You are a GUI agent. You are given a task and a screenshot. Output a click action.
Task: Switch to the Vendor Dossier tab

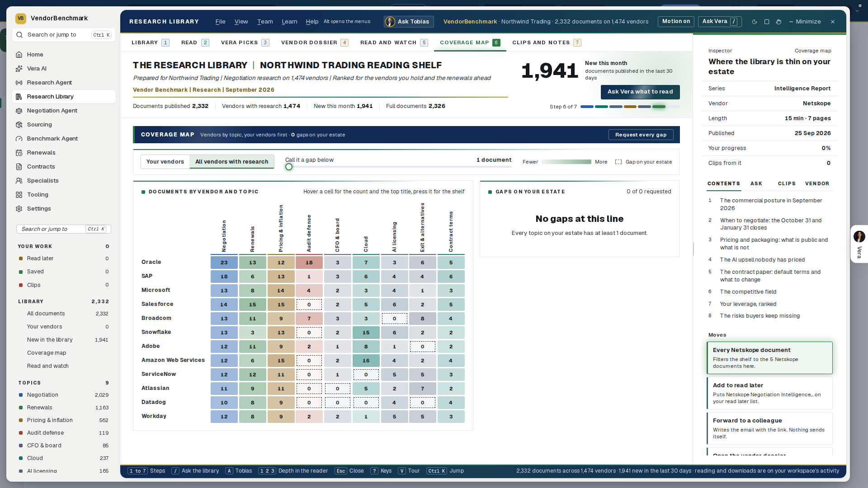[x=315, y=42]
